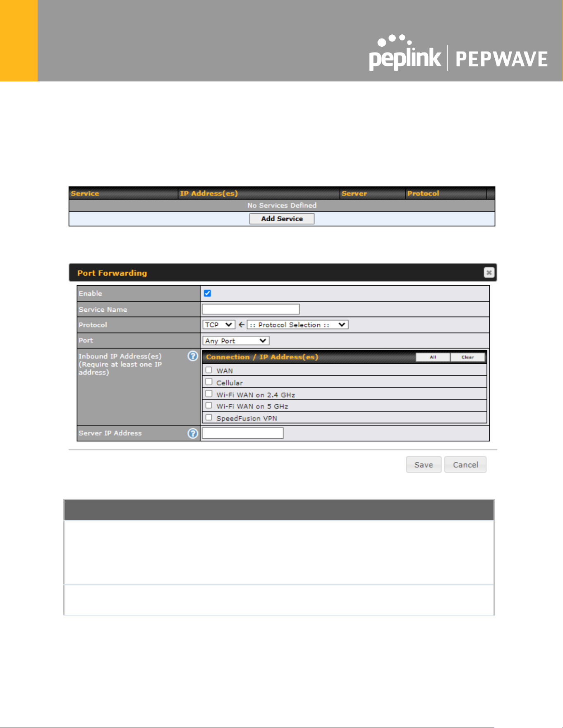The image size is (563, 728).
Task: Cancel the port forwarding changes
Action: [465, 465]
